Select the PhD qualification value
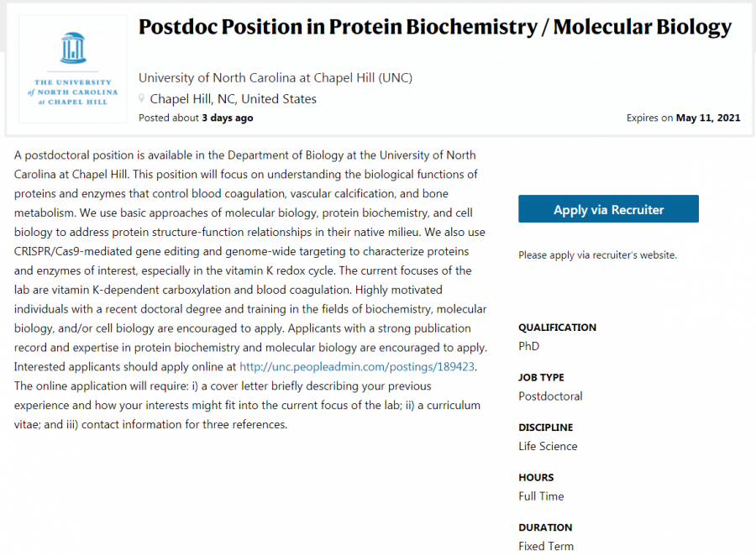The image size is (756, 556). (528, 346)
